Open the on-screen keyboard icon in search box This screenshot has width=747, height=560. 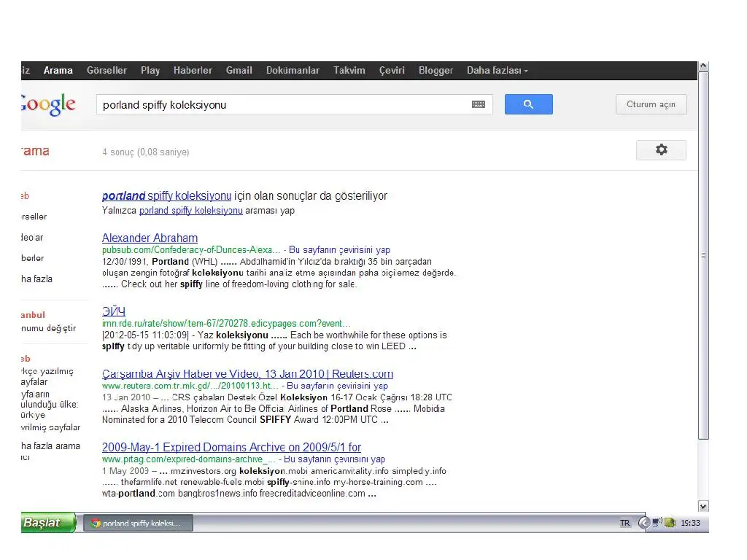tap(479, 104)
